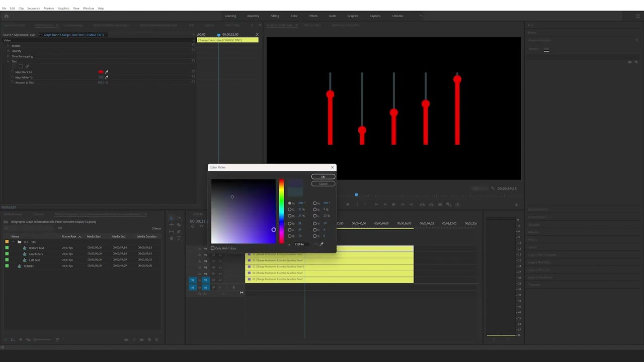Screen dimensions: 644x362
Task: Select the Tint pen mask tool
Action: 27,66
